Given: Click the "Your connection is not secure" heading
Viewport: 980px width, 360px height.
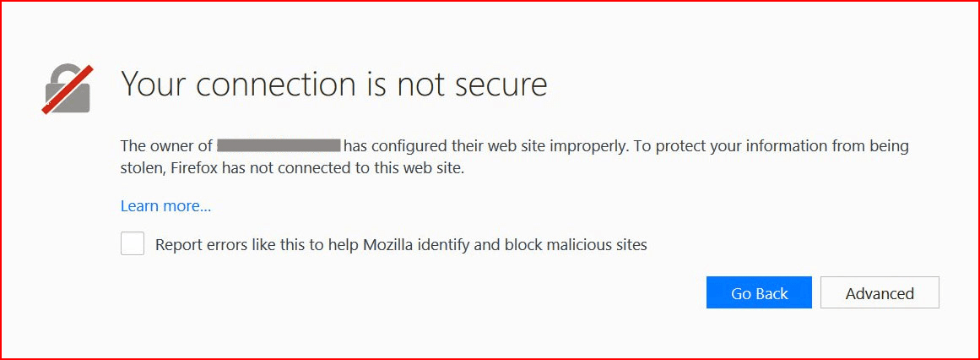Looking at the screenshot, I should 334,84.
